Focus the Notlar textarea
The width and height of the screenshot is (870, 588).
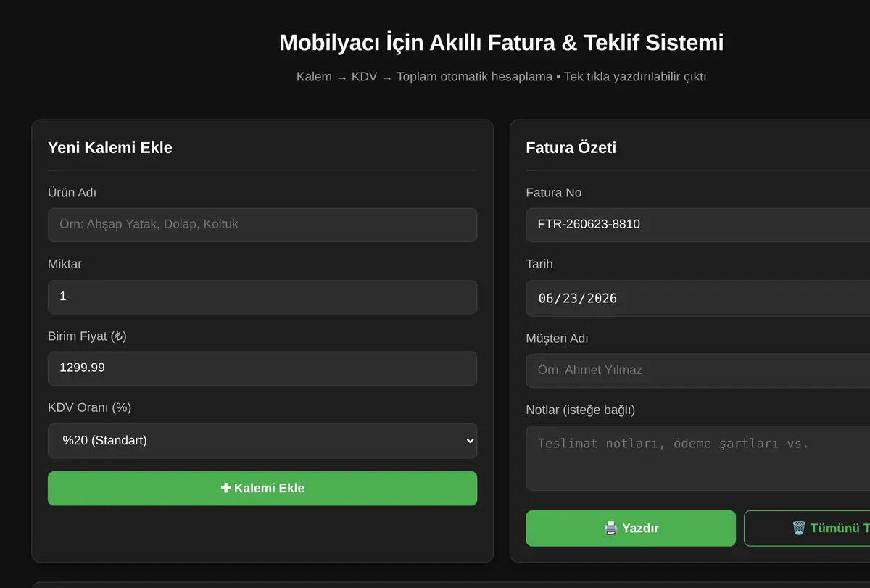tap(697, 458)
